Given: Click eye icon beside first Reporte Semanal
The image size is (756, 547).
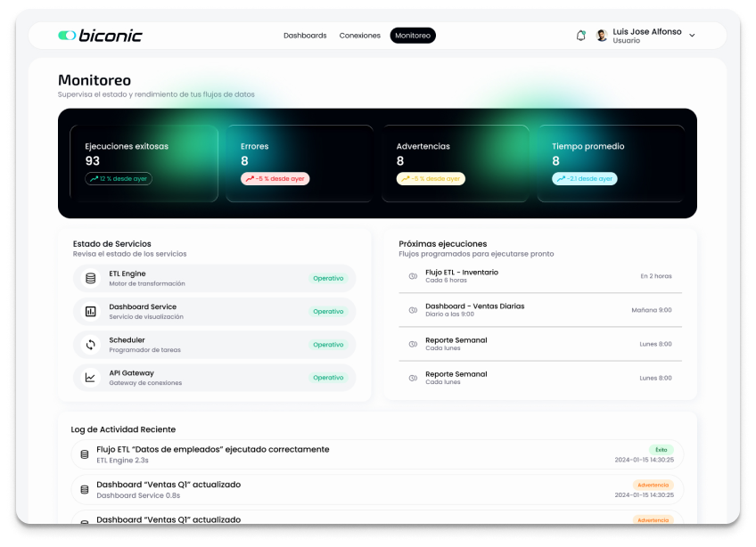Looking at the screenshot, I should pyautogui.click(x=413, y=344).
